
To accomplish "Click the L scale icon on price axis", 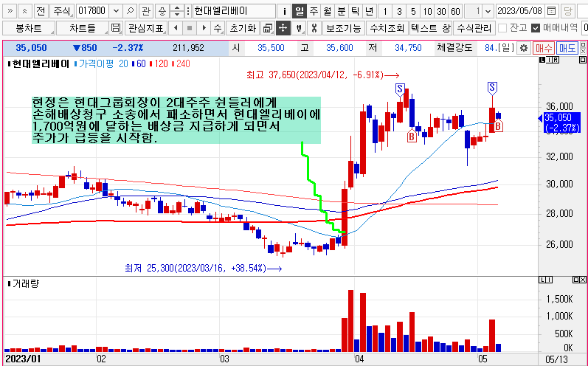I will click(x=542, y=60).
